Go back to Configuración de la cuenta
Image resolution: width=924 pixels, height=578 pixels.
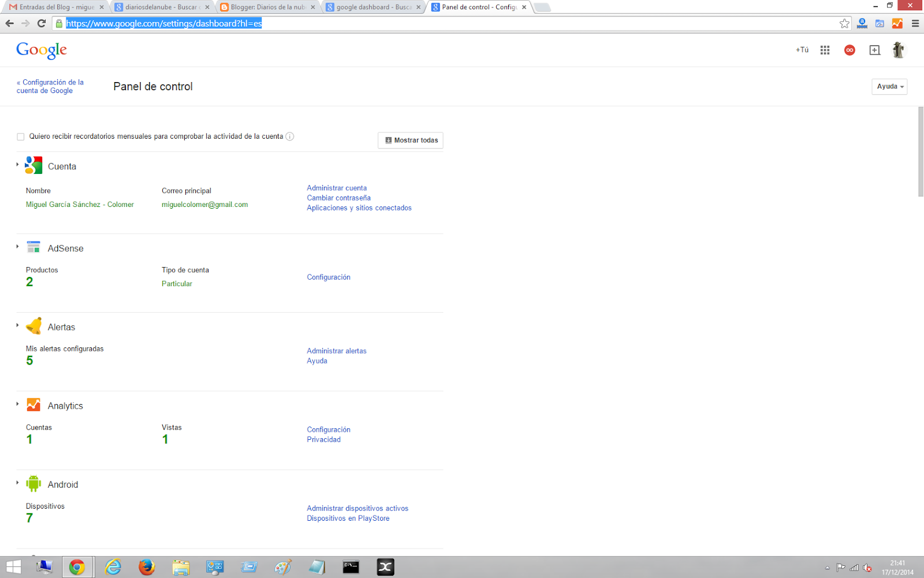(x=50, y=87)
